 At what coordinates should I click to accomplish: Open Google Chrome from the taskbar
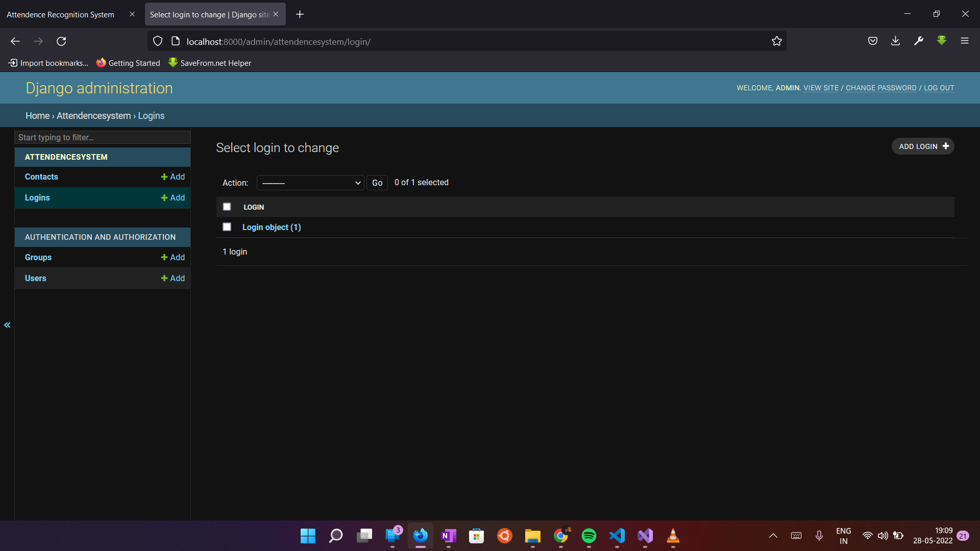(561, 536)
